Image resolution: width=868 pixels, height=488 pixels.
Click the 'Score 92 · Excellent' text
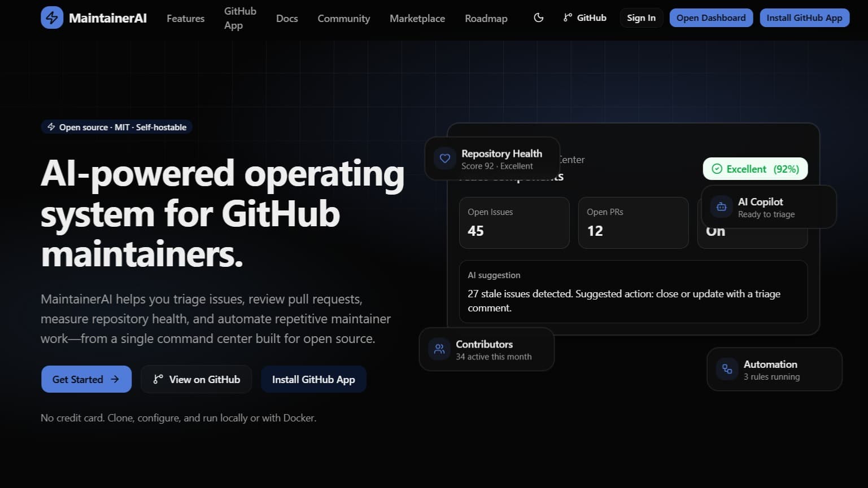[497, 166]
